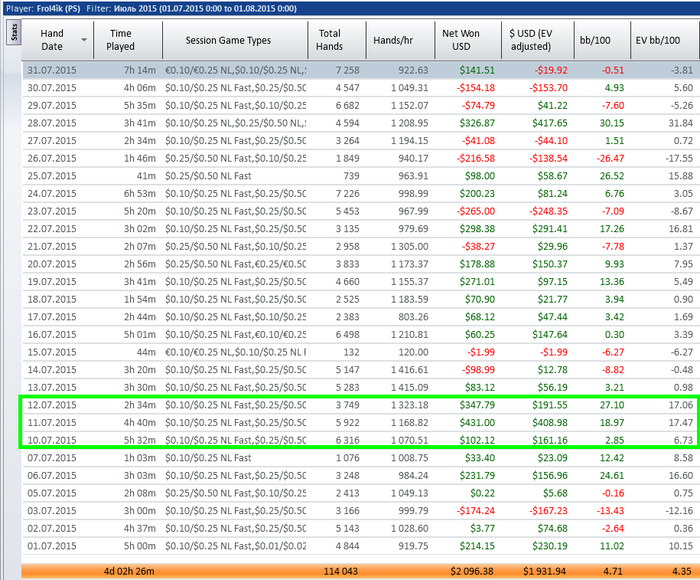Click the Session Game Types column header
700x580 pixels.
(229, 40)
